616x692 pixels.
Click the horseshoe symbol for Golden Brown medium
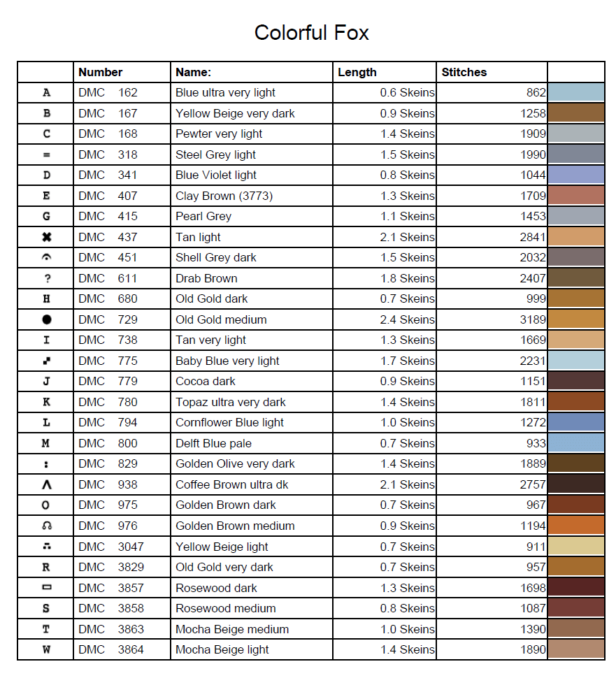(x=46, y=526)
